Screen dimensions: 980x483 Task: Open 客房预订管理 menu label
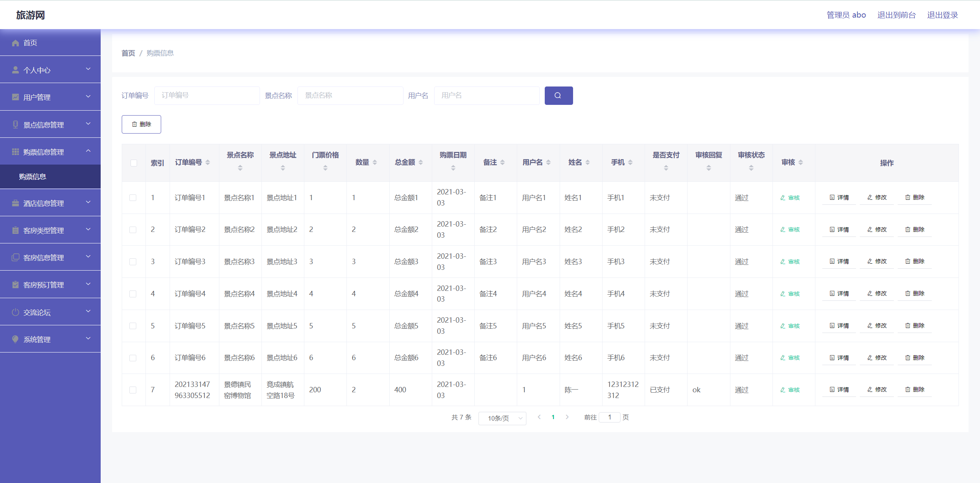pyautogui.click(x=44, y=285)
